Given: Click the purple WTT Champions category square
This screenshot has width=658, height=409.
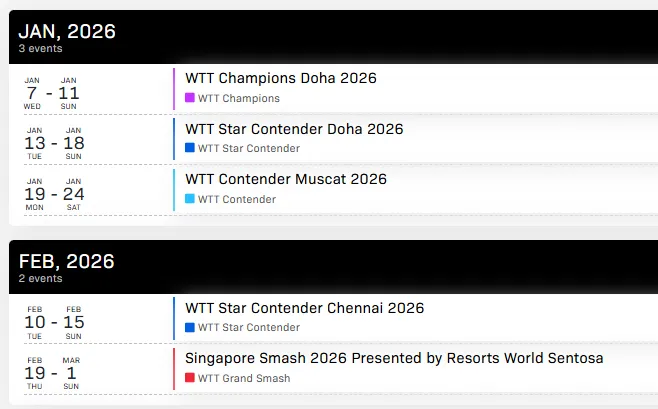Looking at the screenshot, I should [190, 98].
